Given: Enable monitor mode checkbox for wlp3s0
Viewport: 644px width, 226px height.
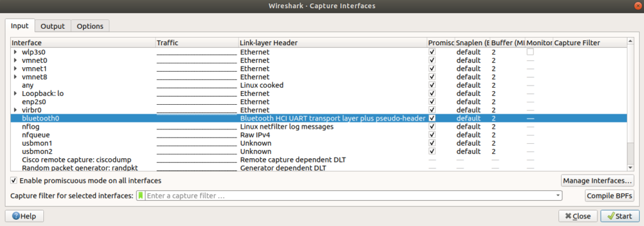Looking at the screenshot, I should point(531,52).
